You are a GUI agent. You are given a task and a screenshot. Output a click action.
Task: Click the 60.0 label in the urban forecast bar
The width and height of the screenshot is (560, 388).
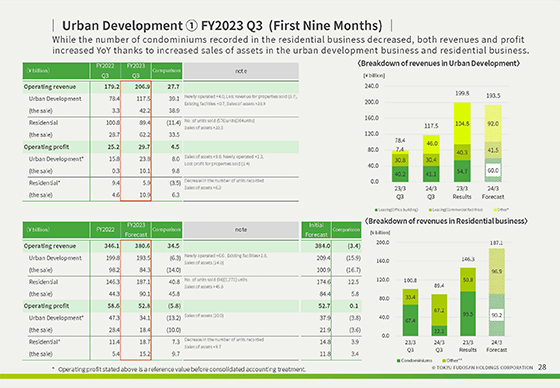493,170
